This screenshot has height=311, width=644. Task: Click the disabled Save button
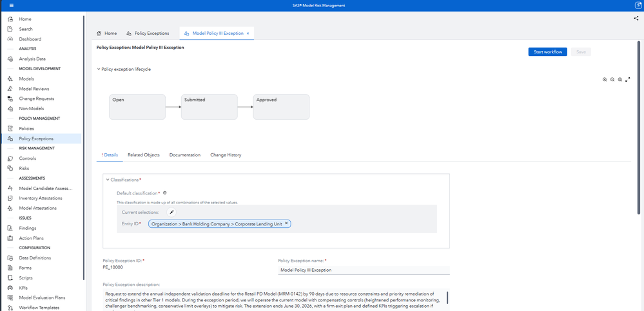pos(581,52)
